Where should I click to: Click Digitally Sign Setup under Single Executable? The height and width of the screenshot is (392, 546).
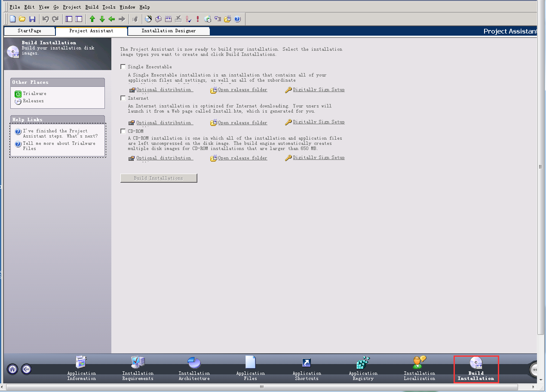click(x=318, y=90)
